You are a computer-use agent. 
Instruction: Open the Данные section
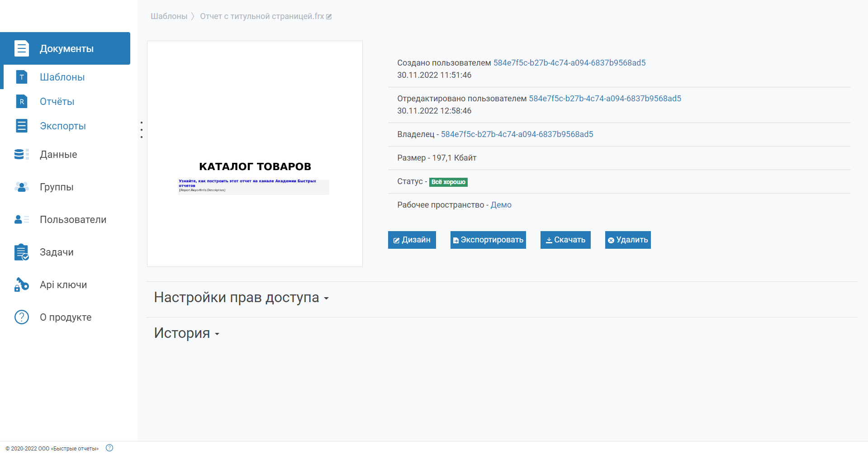58,154
